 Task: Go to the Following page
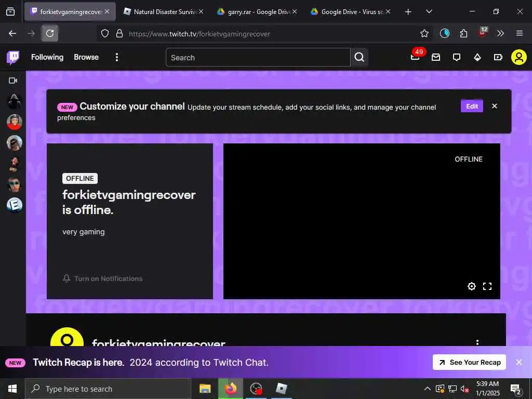[x=47, y=57]
